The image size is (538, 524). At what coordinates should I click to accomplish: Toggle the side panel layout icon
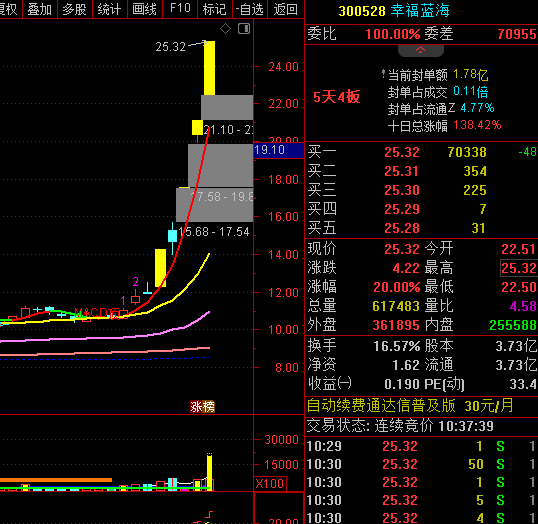click(244, 28)
